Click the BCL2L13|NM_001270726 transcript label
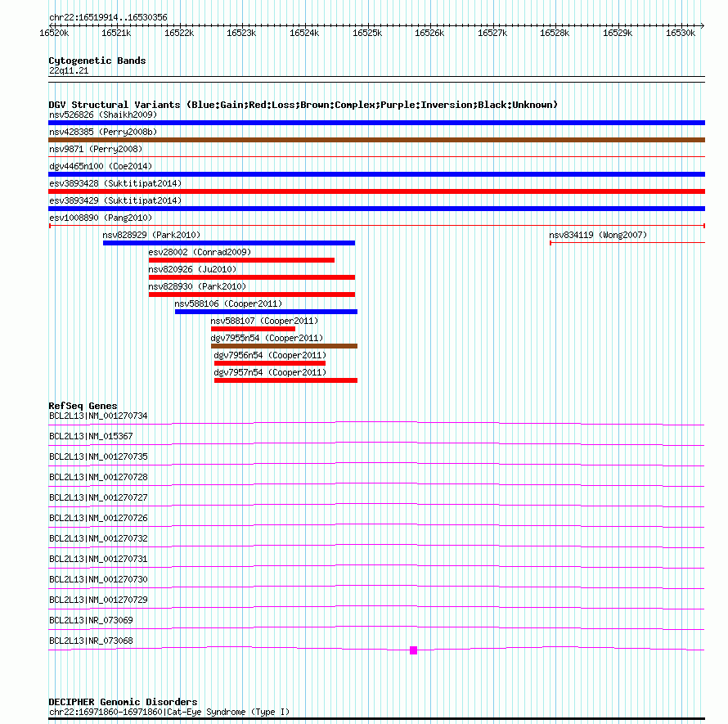Image resolution: width=728 pixels, height=724 pixels. [x=98, y=518]
